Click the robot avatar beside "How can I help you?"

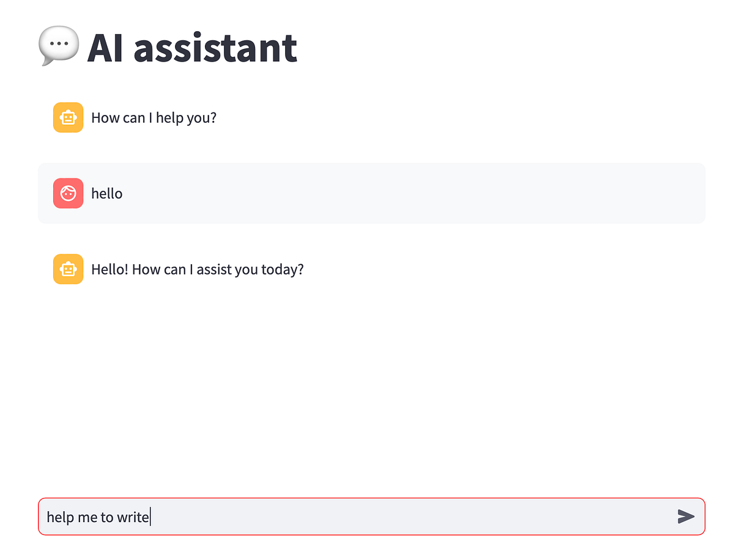point(68,117)
